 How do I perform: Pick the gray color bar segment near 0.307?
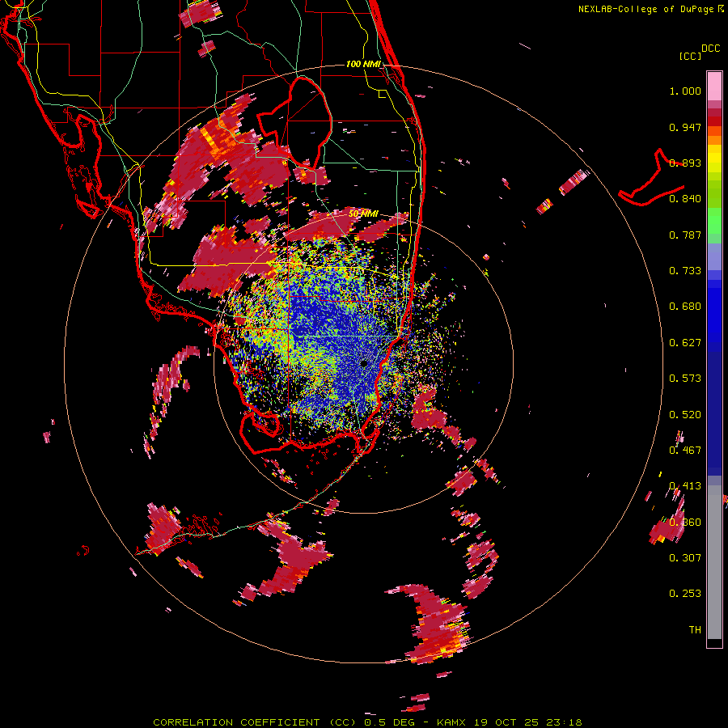pos(714,562)
